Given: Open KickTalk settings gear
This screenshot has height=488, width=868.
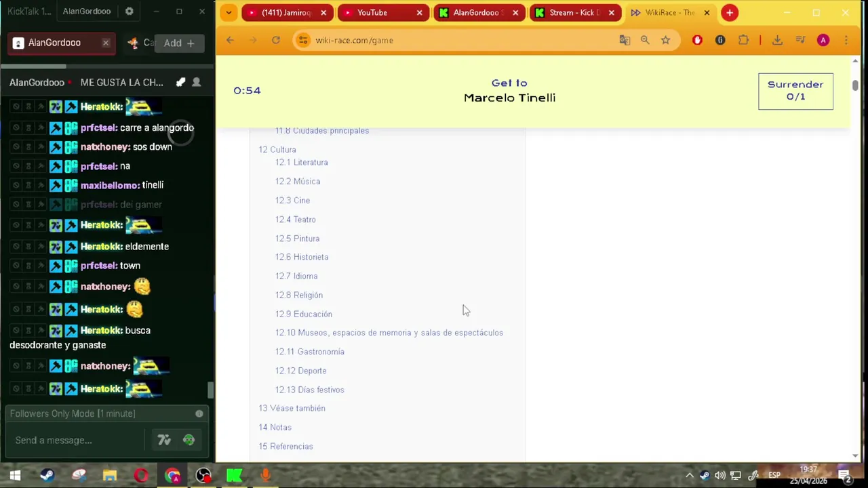Looking at the screenshot, I should 130,12.
